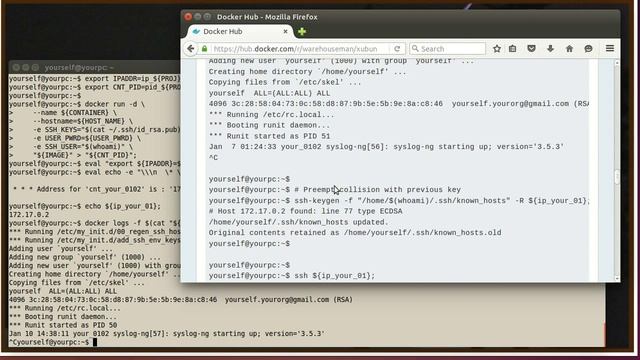
Task: Select the Docker Hub tab
Action: [240, 31]
